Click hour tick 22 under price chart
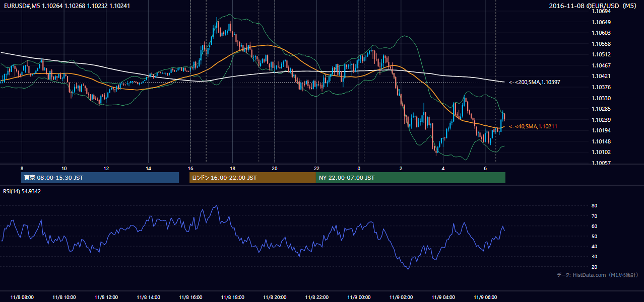 click(x=317, y=168)
